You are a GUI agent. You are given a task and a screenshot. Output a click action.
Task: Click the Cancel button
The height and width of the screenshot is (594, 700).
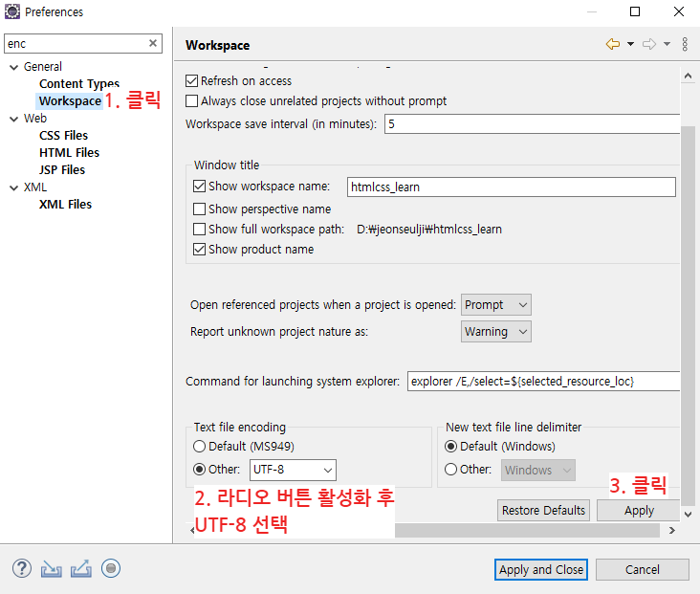(642, 570)
